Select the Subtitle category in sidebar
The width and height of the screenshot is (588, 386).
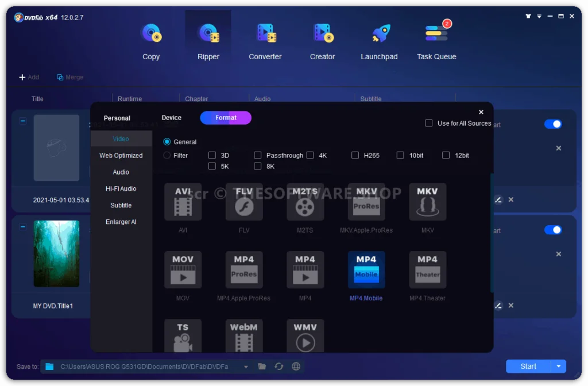[121, 205]
